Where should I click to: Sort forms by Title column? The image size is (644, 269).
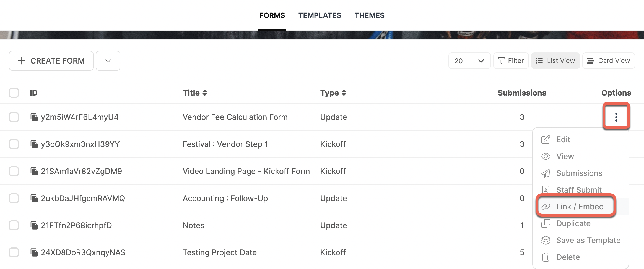click(195, 93)
